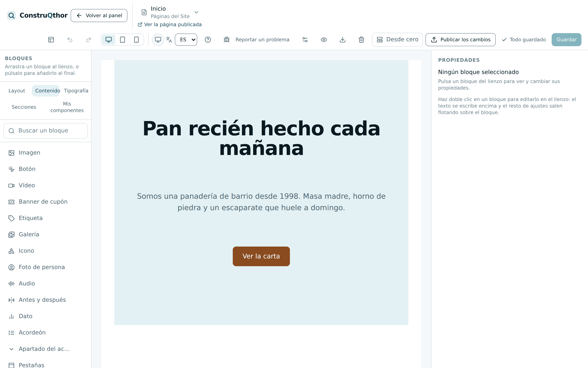588x368 pixels.
Task: Open the help question mark icon
Action: (208, 40)
